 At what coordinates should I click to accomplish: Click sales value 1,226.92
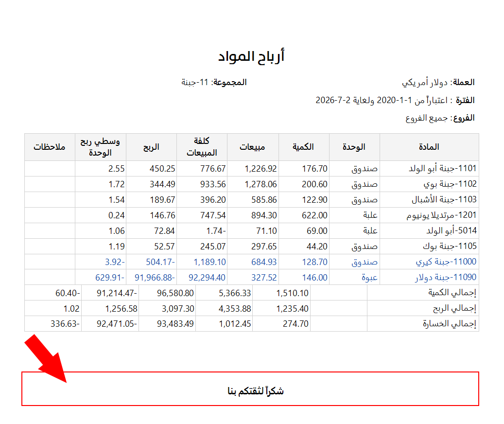point(261,169)
